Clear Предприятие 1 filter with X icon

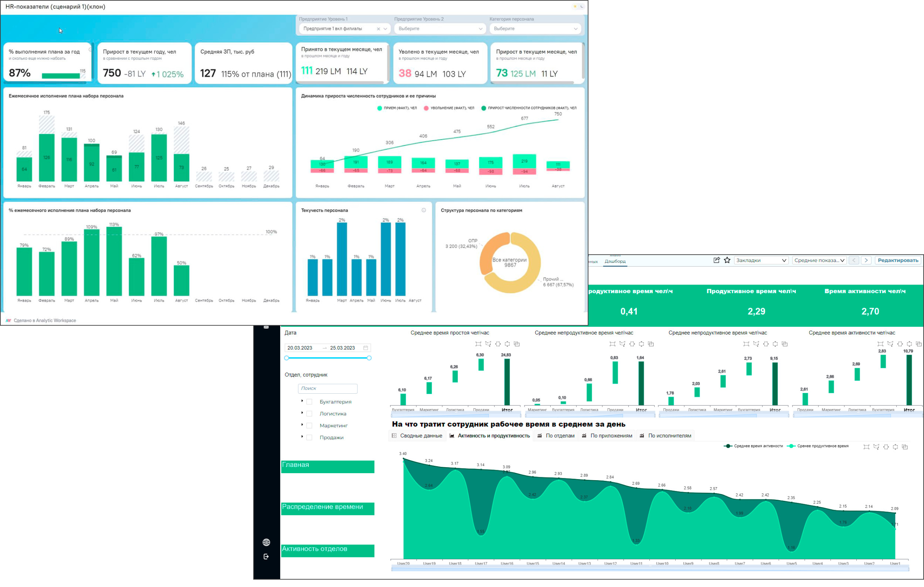click(378, 29)
